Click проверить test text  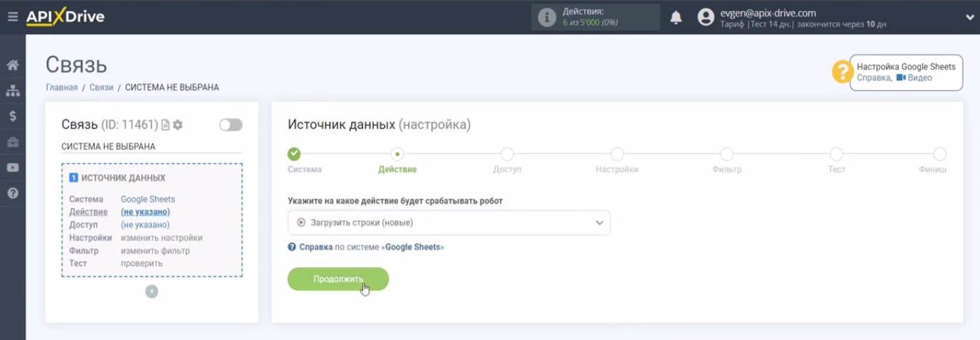click(x=142, y=263)
